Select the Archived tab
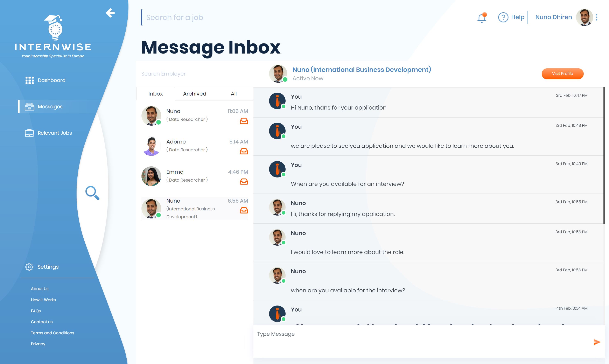Screen dimensions: 609x364 pos(195,94)
